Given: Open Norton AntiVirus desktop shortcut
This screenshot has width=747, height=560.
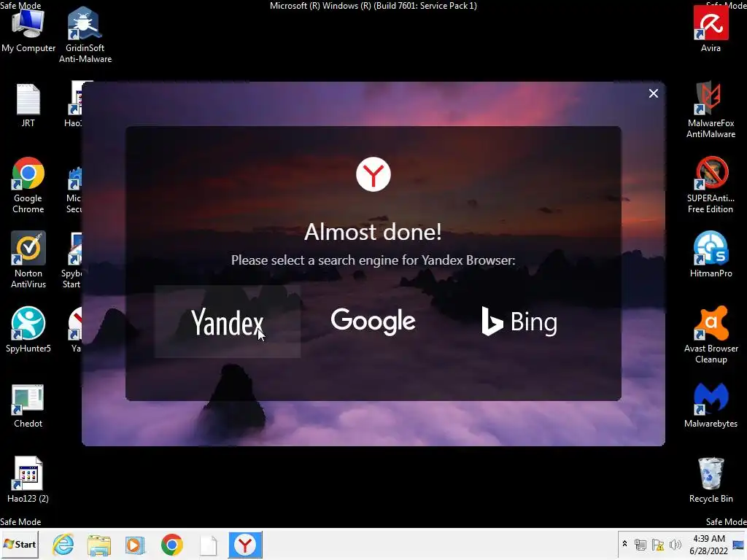Looking at the screenshot, I should point(28,260).
